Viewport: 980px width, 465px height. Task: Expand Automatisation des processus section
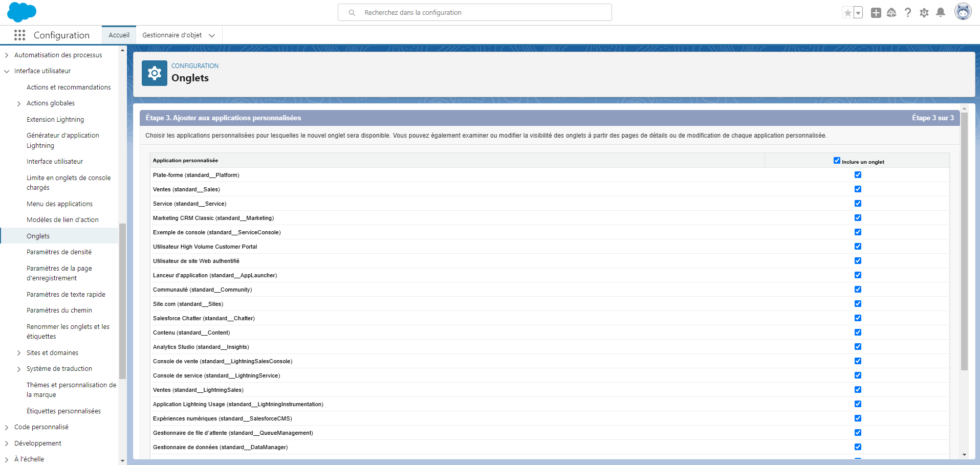[x=7, y=55]
